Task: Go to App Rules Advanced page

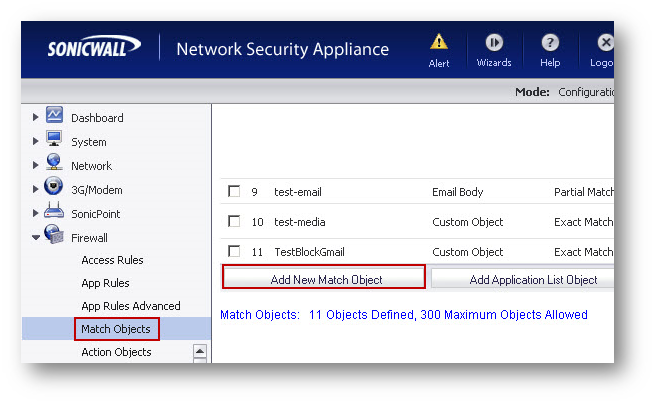Action: point(130,306)
